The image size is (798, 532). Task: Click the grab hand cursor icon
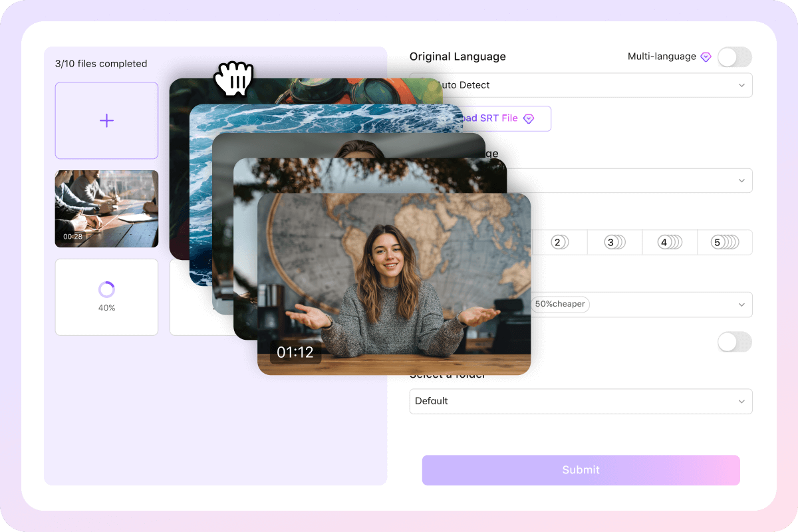pyautogui.click(x=234, y=78)
